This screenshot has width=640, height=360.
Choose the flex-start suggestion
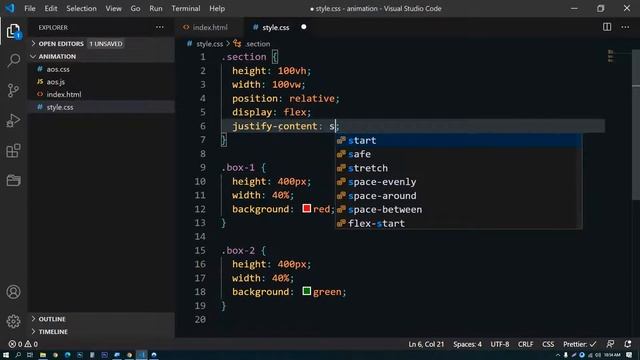coord(458,223)
